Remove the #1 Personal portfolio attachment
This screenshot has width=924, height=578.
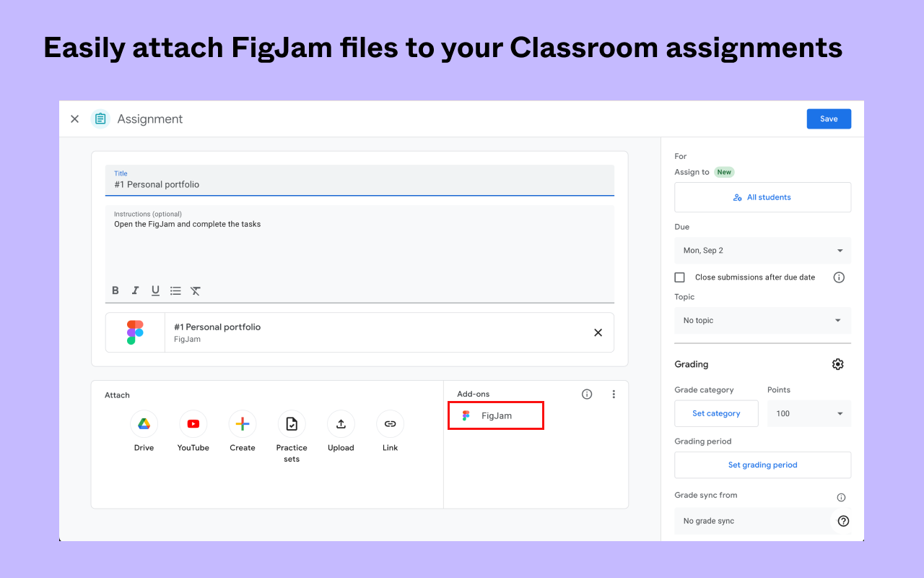[598, 332]
